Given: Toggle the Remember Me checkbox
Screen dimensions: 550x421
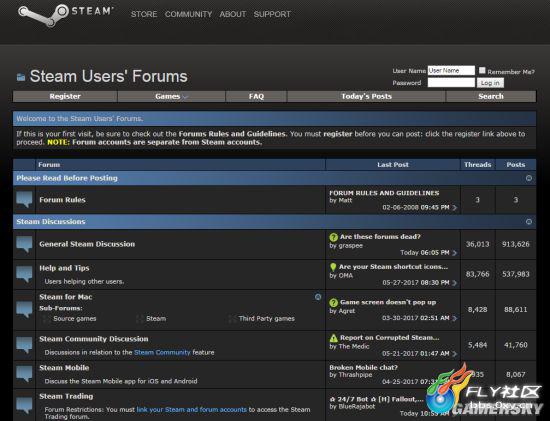Looking at the screenshot, I should [x=482, y=71].
